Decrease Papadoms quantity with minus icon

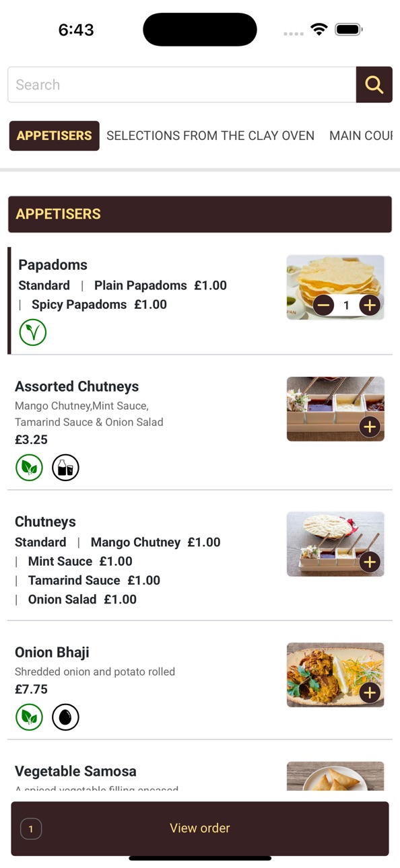point(323,305)
